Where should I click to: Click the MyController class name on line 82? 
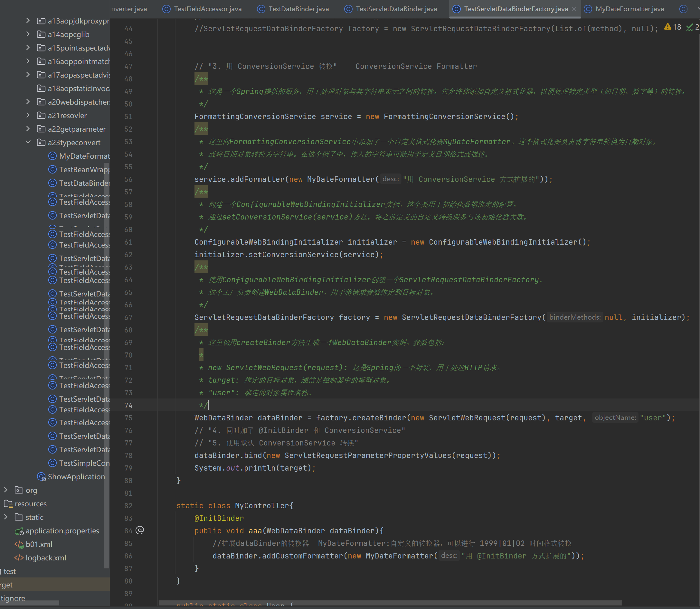(x=262, y=506)
